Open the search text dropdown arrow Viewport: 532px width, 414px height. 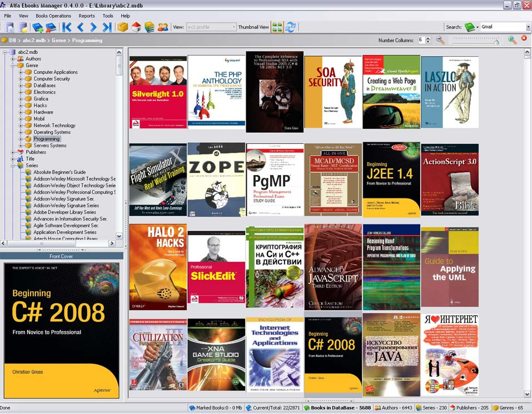[528, 27]
